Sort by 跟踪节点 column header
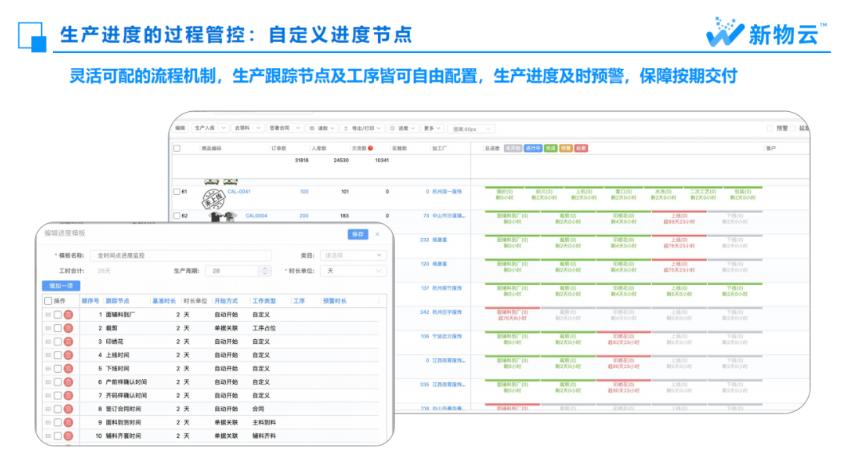This screenshot has width=847, height=461. tap(117, 301)
